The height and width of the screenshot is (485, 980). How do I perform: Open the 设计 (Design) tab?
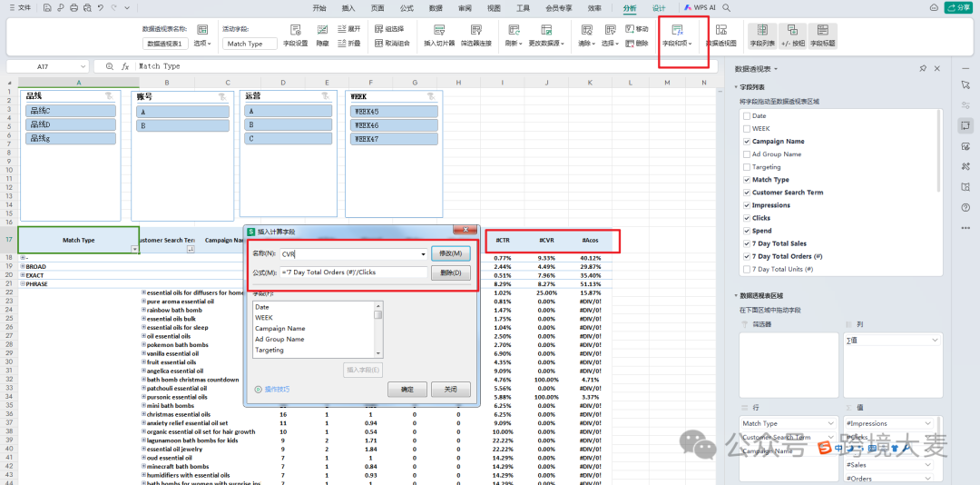(659, 7)
